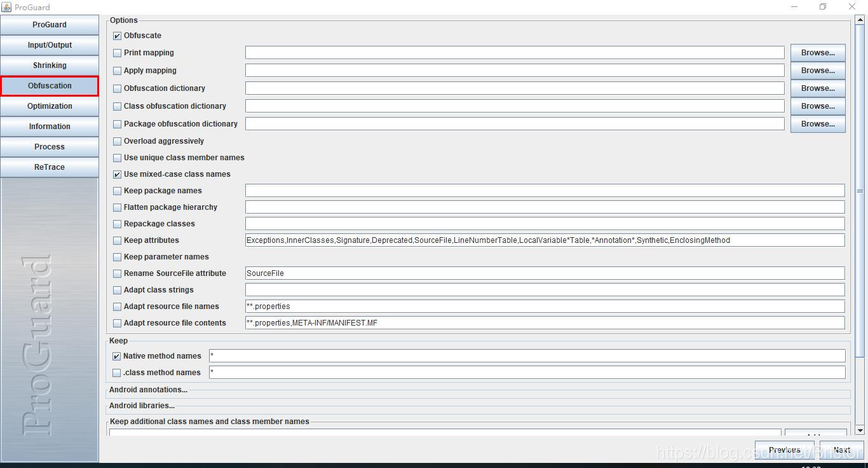Enable Flatten package hierarchy checkbox
The height and width of the screenshot is (468, 868).
pyautogui.click(x=117, y=208)
